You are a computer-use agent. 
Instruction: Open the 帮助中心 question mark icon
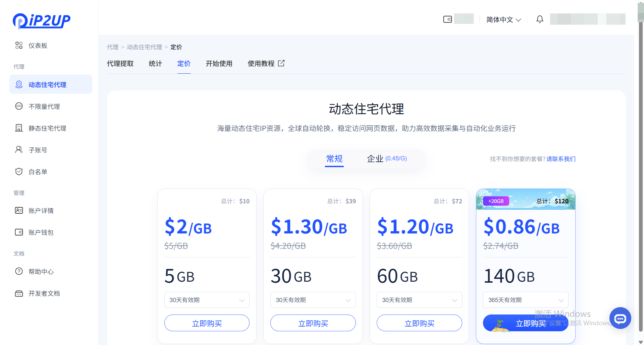coord(19,271)
